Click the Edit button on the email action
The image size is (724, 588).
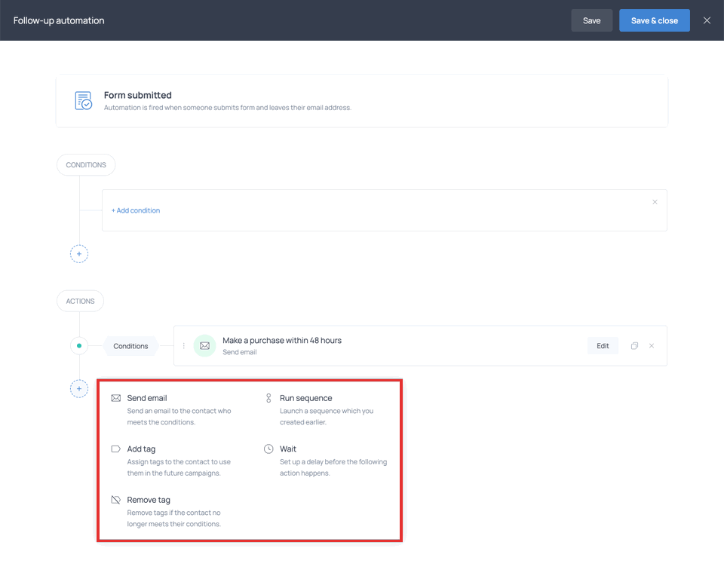coord(603,346)
